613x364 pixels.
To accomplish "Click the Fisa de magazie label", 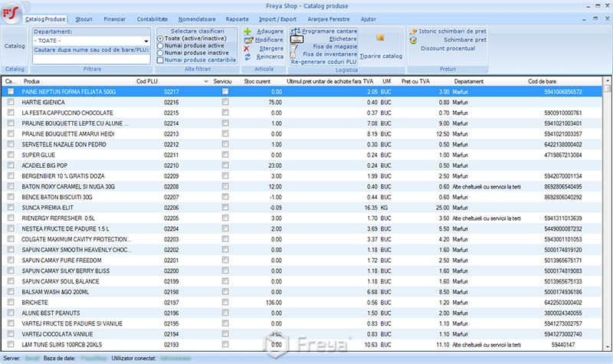I will [335, 47].
